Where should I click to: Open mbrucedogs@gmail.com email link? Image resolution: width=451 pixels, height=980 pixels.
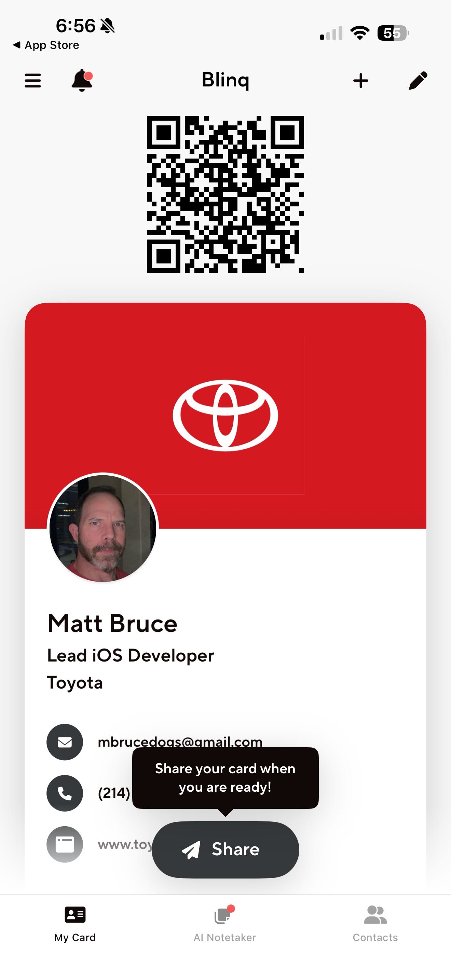point(180,741)
